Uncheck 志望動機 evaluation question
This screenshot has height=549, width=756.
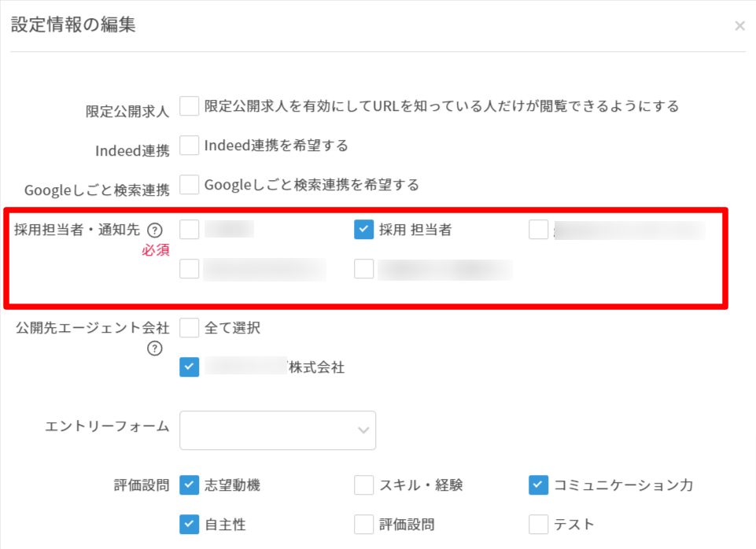pos(190,485)
